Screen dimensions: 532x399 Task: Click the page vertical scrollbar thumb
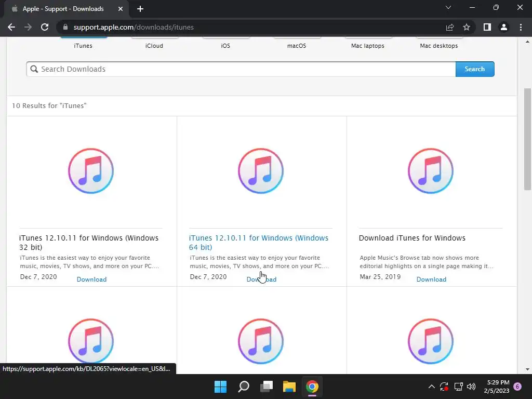[x=527, y=139]
